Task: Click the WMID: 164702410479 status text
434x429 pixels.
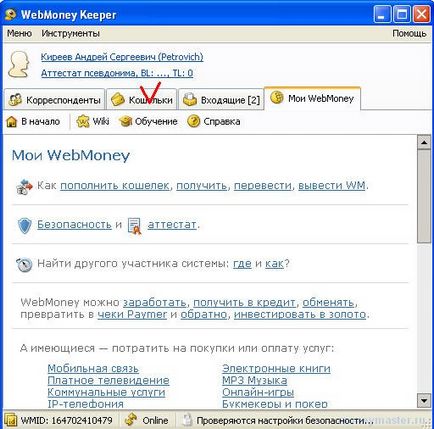Action: [x=66, y=421]
